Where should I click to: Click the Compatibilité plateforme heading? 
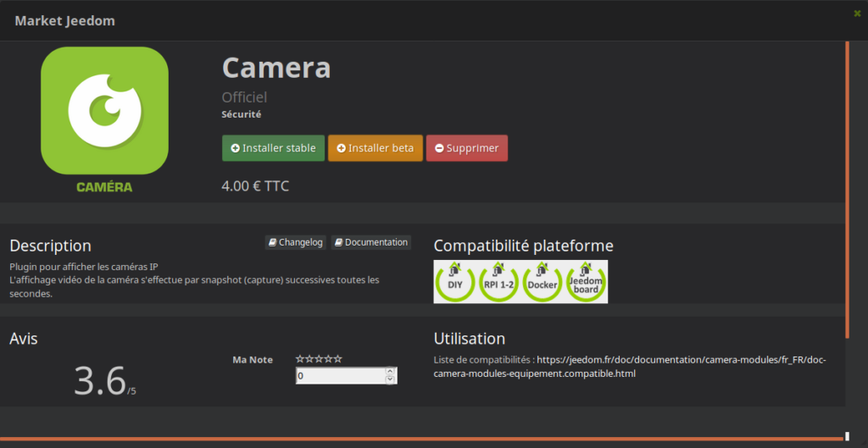tap(523, 246)
